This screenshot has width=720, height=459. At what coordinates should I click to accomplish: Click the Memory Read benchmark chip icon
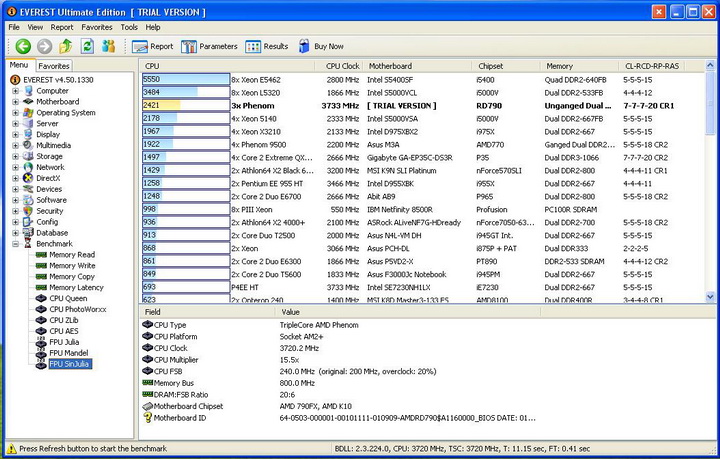(41, 255)
